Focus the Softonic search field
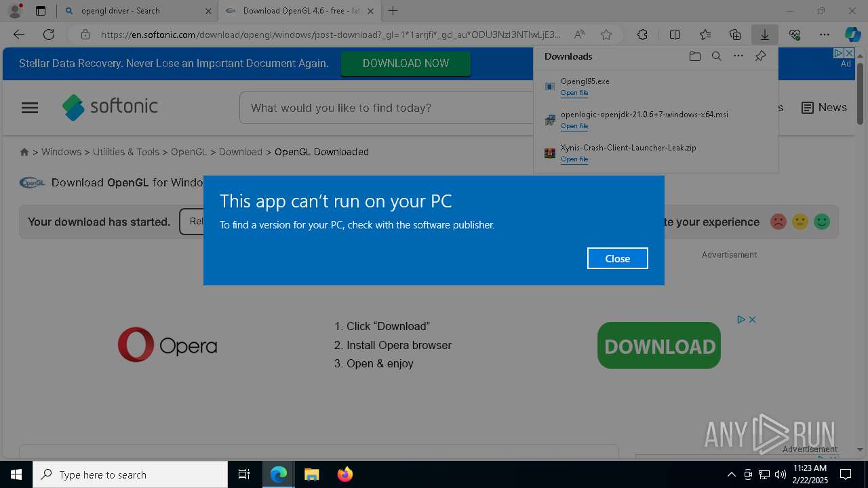Image resolution: width=868 pixels, height=488 pixels. point(387,108)
